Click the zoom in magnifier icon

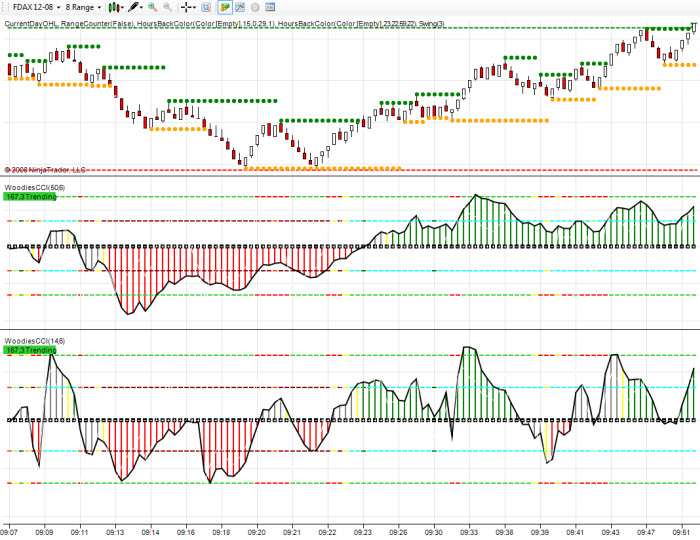pos(153,7)
